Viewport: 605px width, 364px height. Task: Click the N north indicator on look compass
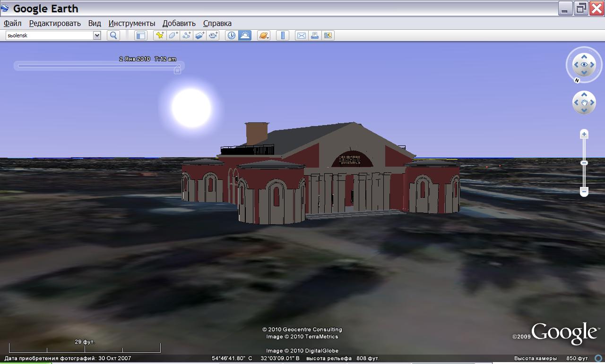click(577, 80)
